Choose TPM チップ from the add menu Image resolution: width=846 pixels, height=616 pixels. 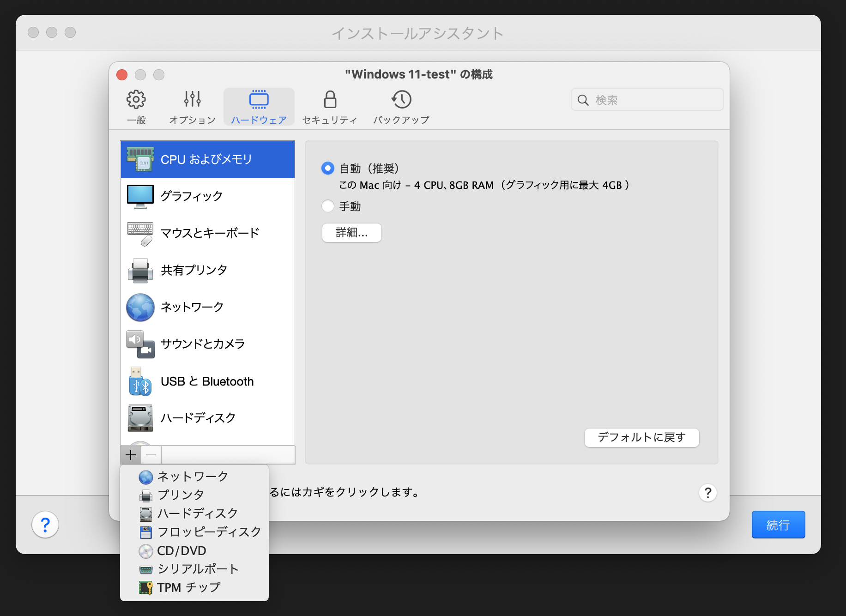coord(187,587)
